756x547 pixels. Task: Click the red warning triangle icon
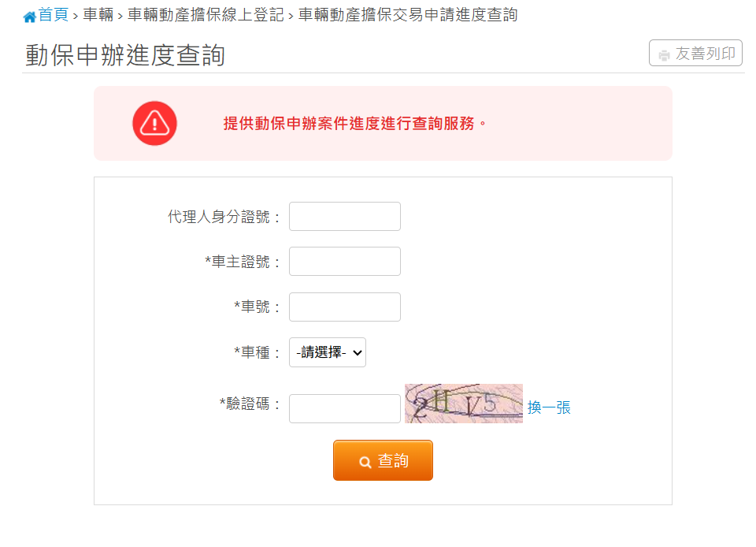[x=155, y=123]
